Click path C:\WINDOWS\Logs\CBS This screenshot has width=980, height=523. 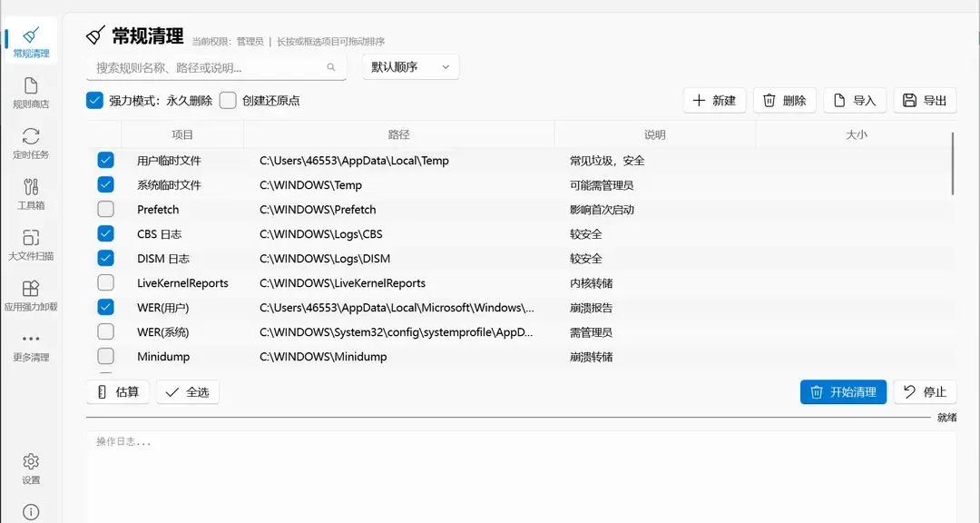[x=320, y=234]
